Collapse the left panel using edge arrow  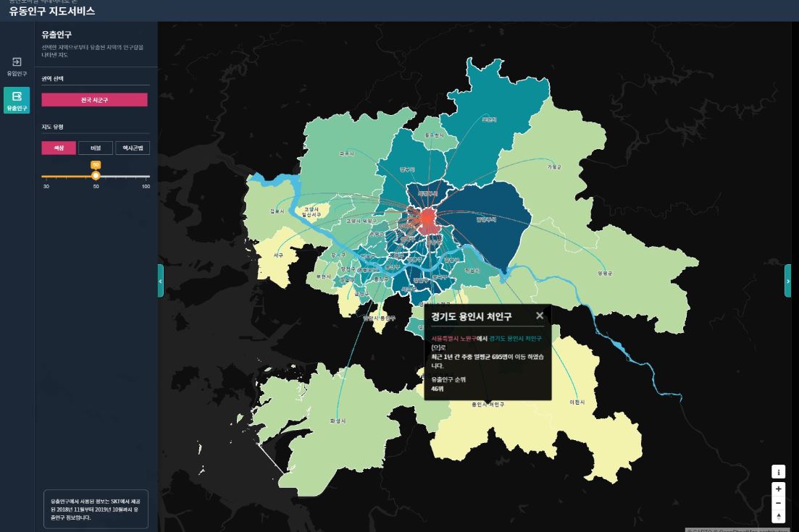(x=161, y=280)
